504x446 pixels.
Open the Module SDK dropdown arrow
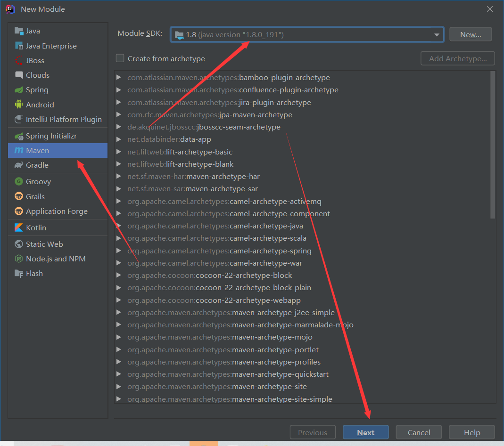pos(437,35)
